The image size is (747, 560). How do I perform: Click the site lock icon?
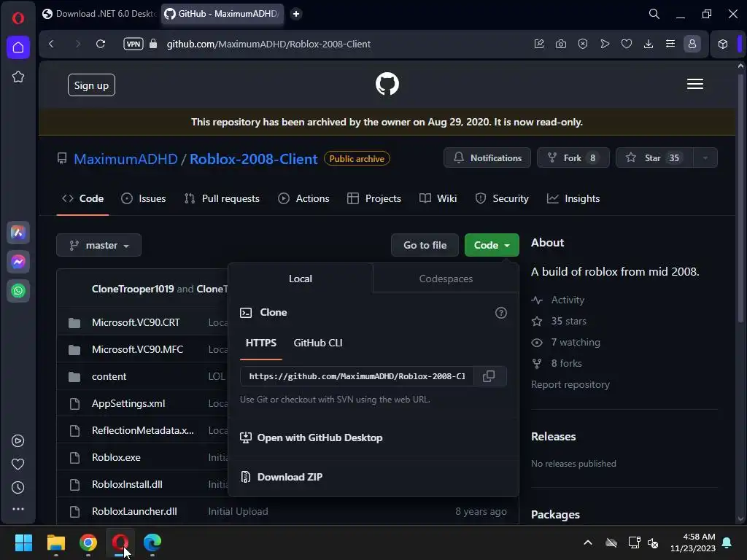click(x=153, y=44)
